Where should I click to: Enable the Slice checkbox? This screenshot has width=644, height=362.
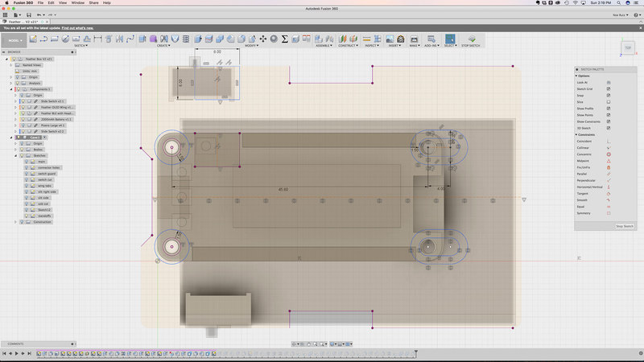609,102
